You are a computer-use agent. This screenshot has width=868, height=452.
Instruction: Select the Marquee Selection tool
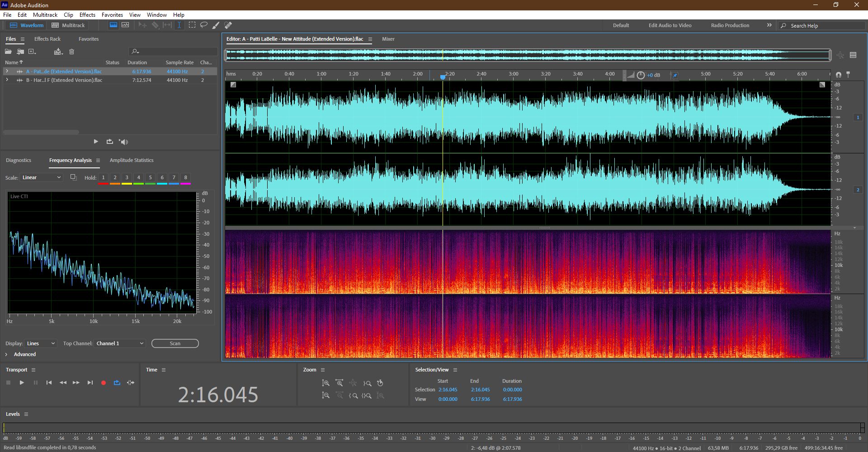[192, 25]
